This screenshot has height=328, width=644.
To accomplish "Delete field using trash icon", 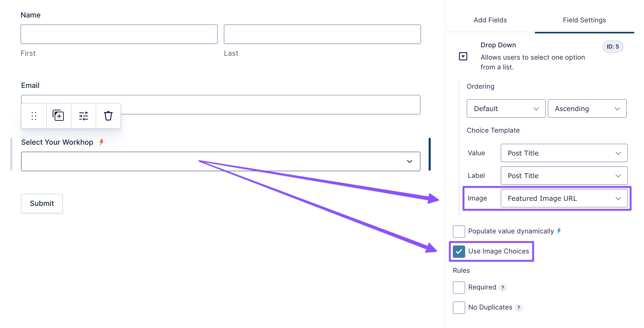I will pyautogui.click(x=108, y=116).
